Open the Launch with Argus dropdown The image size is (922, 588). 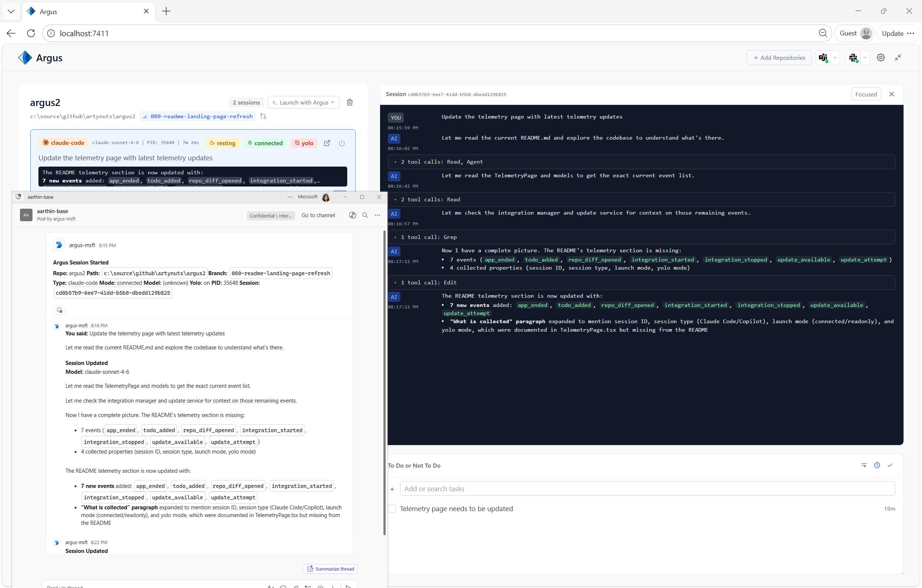304,102
